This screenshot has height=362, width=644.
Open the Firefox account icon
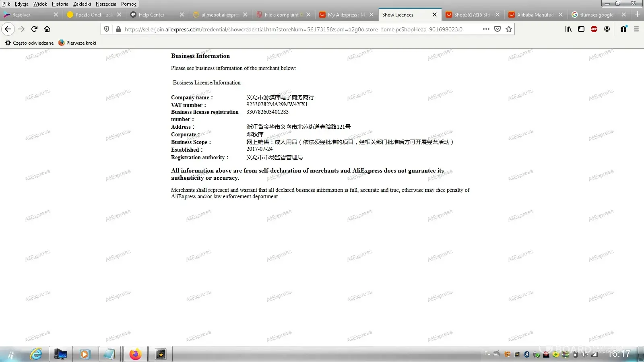click(x=607, y=29)
